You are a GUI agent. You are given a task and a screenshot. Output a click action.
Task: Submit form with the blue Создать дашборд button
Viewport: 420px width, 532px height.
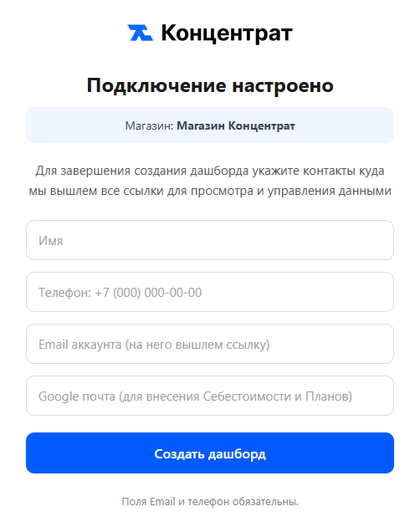210,453
